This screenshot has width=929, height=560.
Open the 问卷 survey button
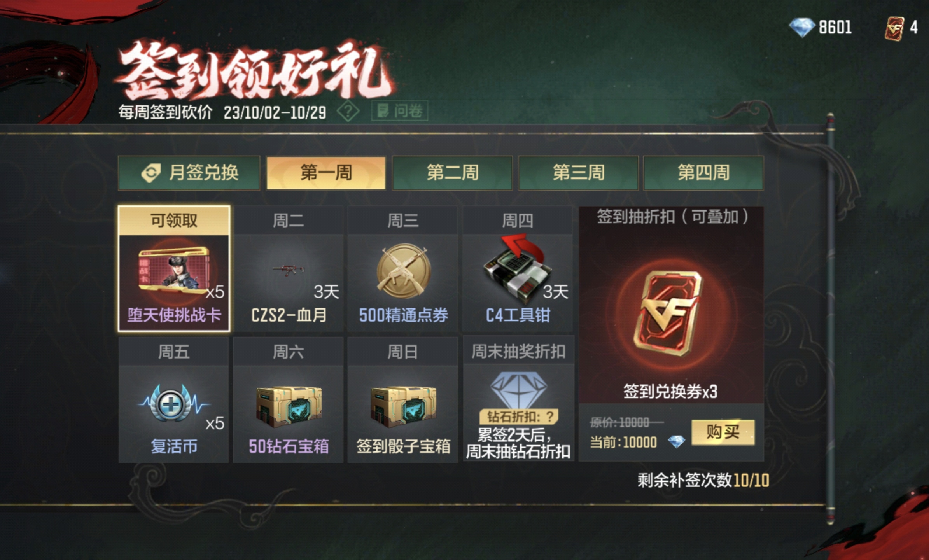400,111
